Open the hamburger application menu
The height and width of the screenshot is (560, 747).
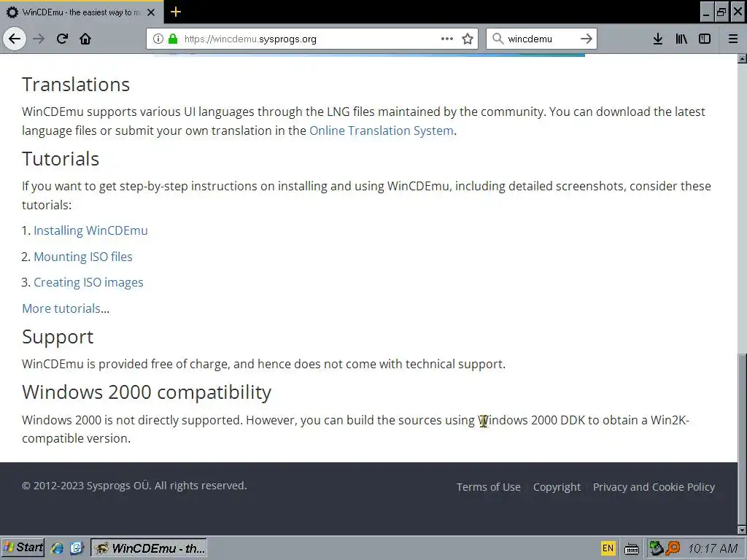[733, 39]
